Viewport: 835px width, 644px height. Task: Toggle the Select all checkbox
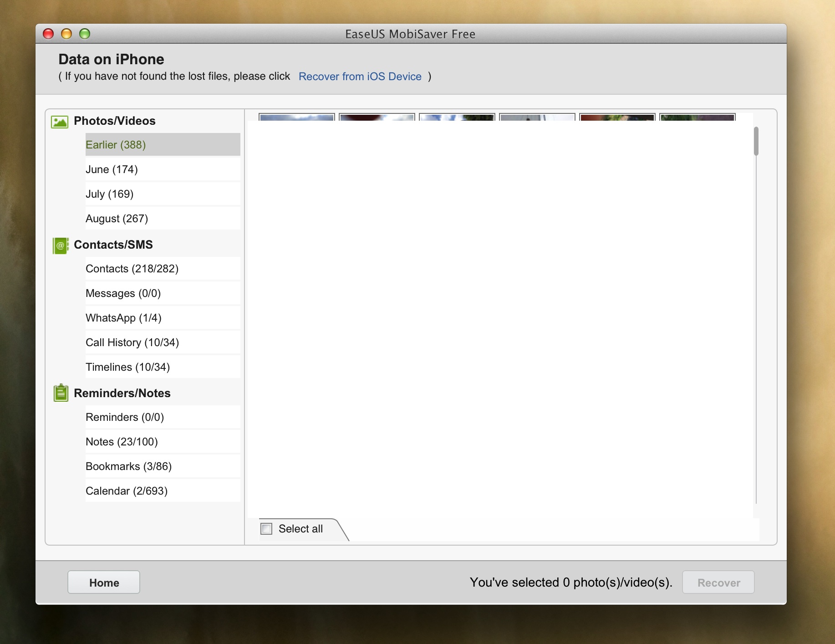pyautogui.click(x=266, y=529)
